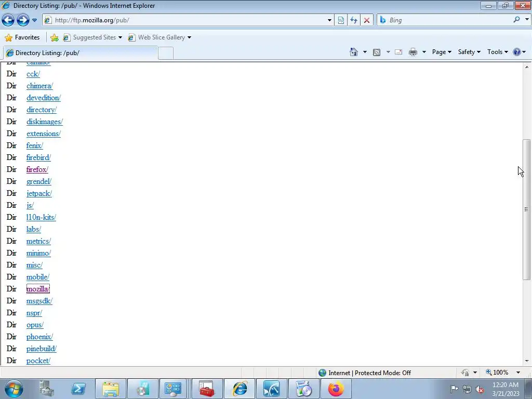The image size is (532, 399).
Task: Click Add to Favorites Bar icon
Action: pos(54,37)
